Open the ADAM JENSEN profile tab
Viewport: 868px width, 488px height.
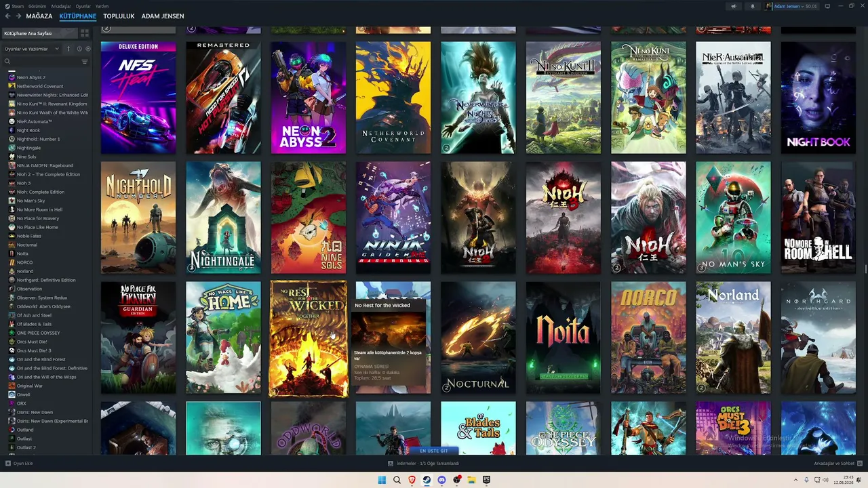click(x=163, y=16)
